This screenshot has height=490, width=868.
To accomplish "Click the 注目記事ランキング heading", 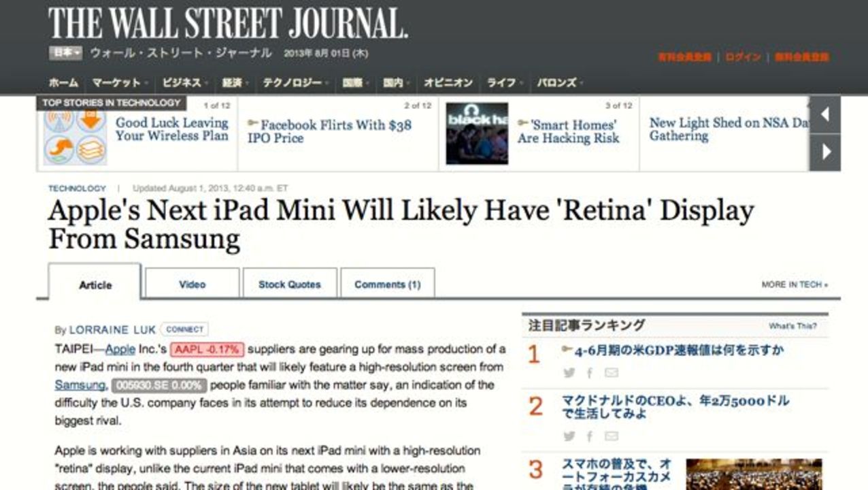I will tap(586, 325).
